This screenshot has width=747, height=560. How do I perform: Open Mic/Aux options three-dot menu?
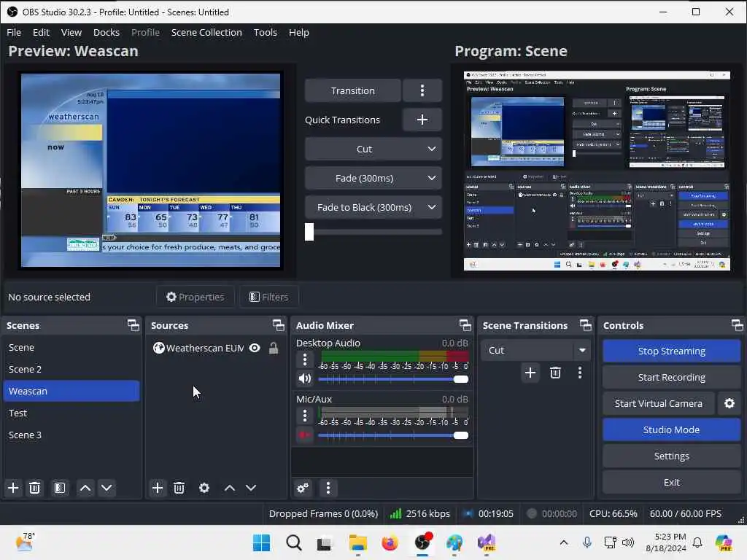pos(305,416)
